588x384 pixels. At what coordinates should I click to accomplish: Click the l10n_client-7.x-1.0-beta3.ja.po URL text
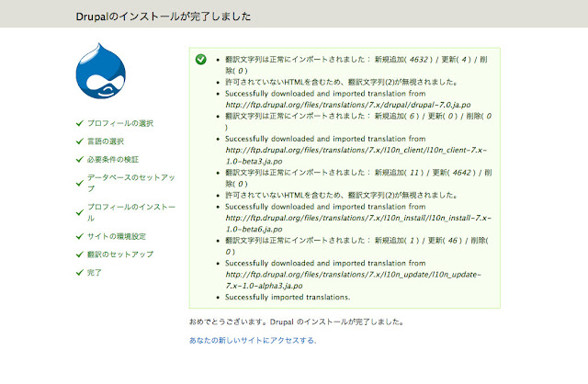coord(356,155)
